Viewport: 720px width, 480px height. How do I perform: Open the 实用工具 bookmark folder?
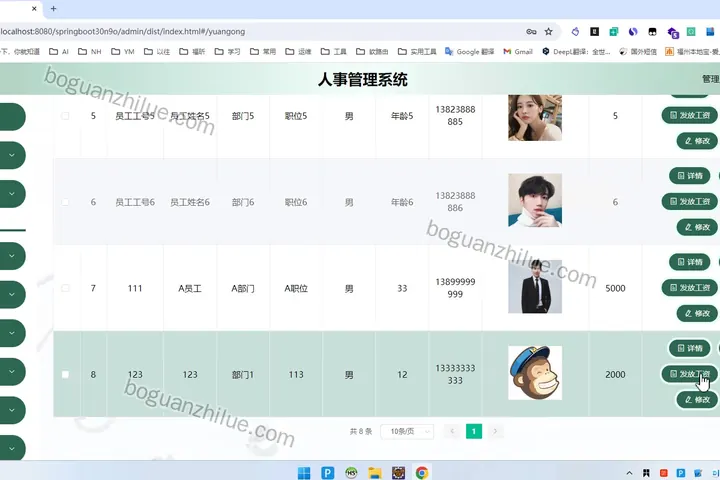(x=417, y=51)
